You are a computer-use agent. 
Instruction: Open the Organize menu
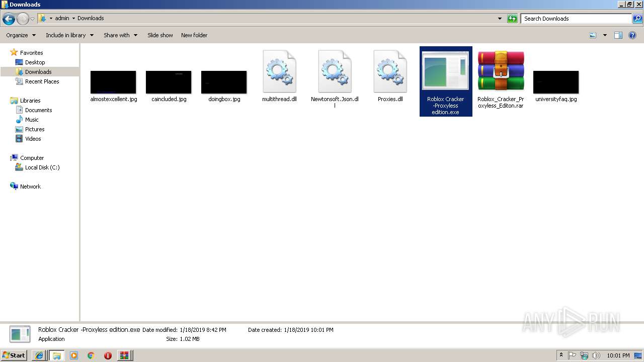tap(21, 35)
